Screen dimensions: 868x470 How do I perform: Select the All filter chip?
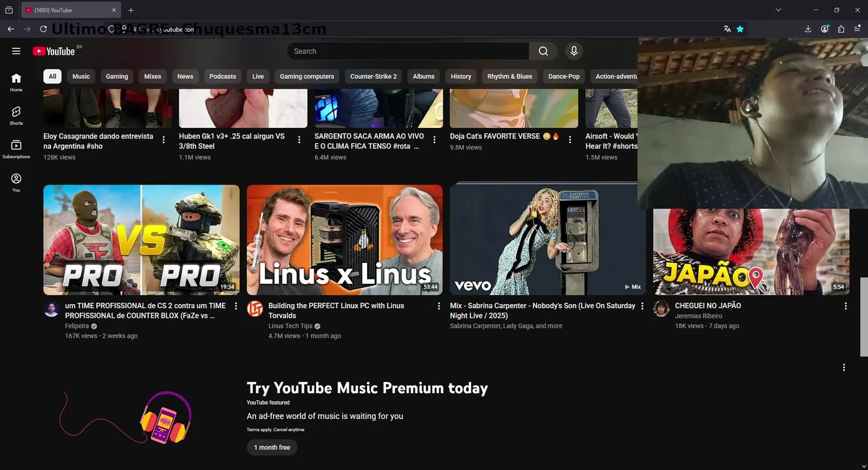52,76
